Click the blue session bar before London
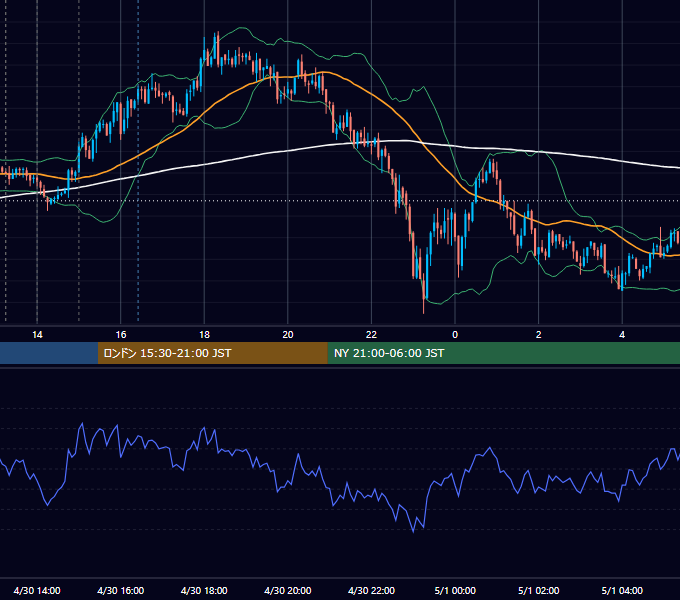The image size is (680, 600). [49, 353]
